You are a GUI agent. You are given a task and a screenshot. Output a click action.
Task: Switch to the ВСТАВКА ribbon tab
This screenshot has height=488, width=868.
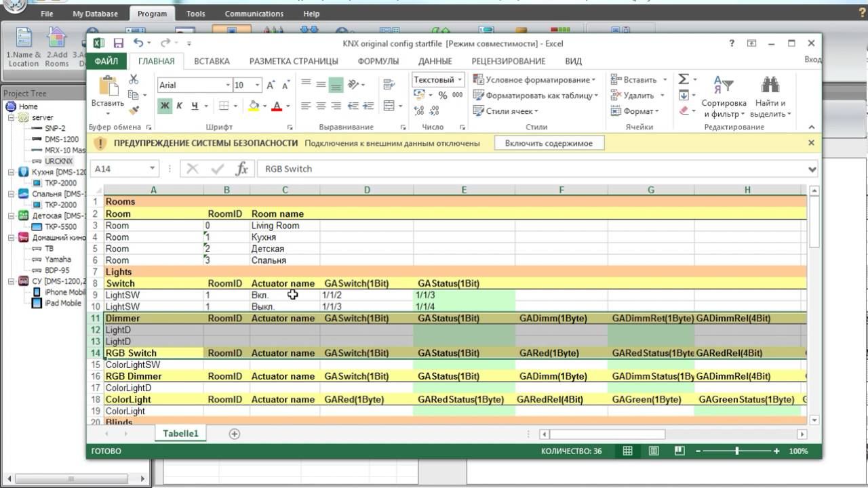[x=212, y=61]
